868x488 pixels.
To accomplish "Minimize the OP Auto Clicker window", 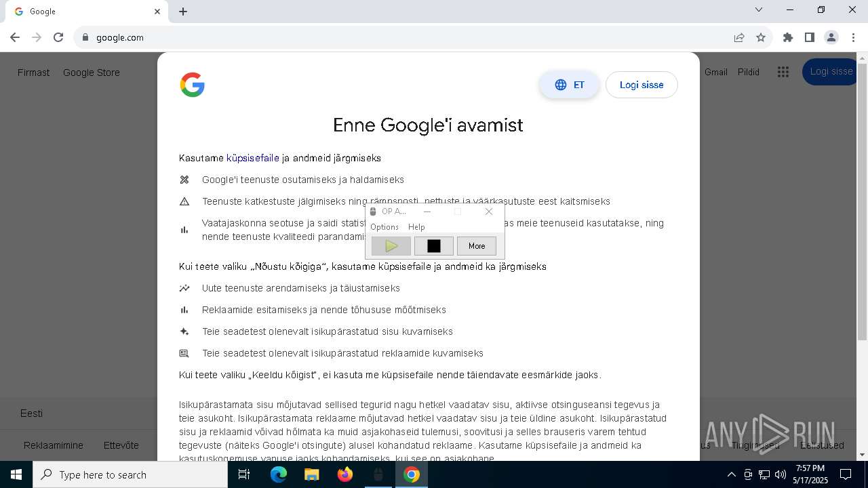I will (427, 211).
